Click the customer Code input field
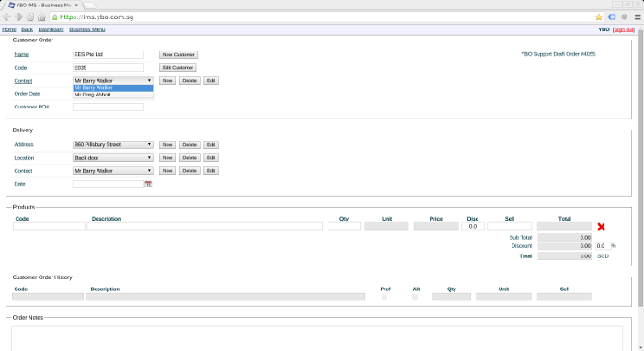Viewport: 644px width, 351px height. click(108, 68)
